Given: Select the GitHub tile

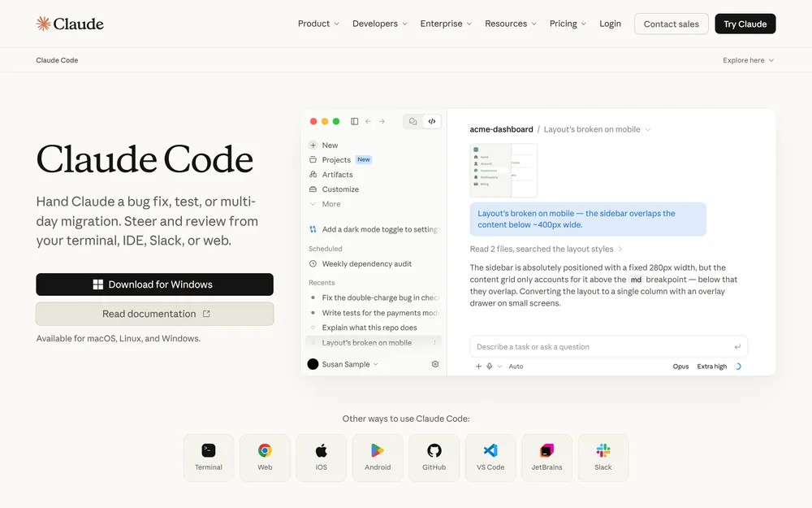Looking at the screenshot, I should point(434,458).
